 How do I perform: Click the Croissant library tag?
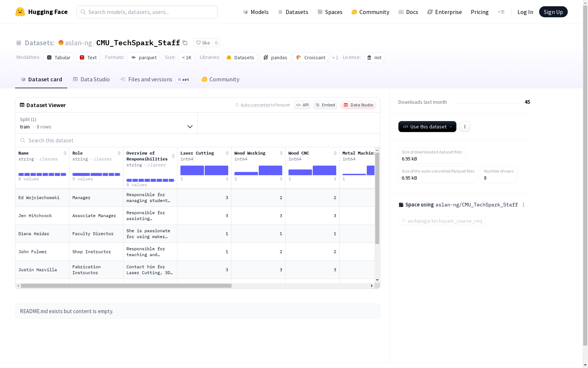pos(311,57)
